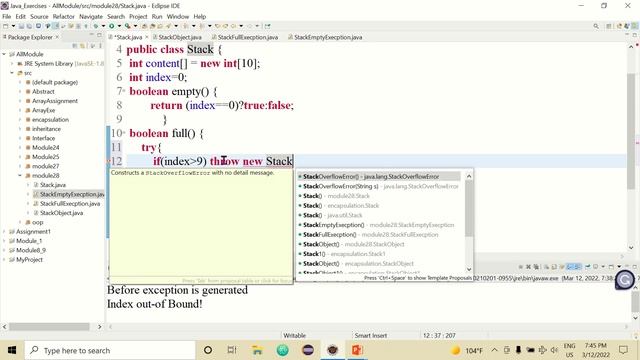
Task: Close the Package Explorer view
Action: [57, 37]
